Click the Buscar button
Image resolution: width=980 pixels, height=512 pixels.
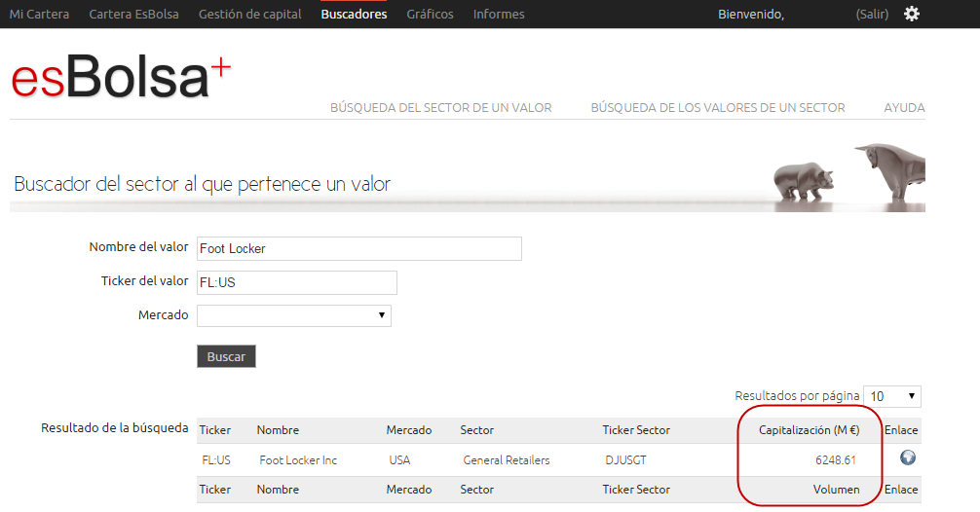coord(226,356)
